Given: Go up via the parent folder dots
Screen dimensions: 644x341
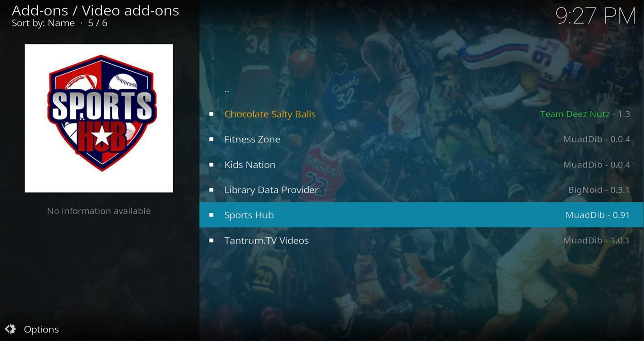Looking at the screenshot, I should 227,90.
